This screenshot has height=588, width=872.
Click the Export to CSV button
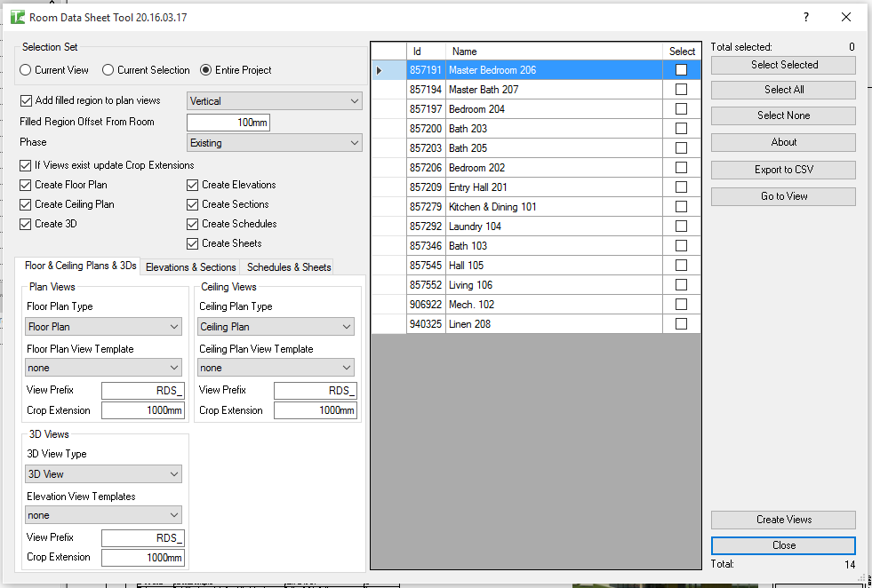783,170
